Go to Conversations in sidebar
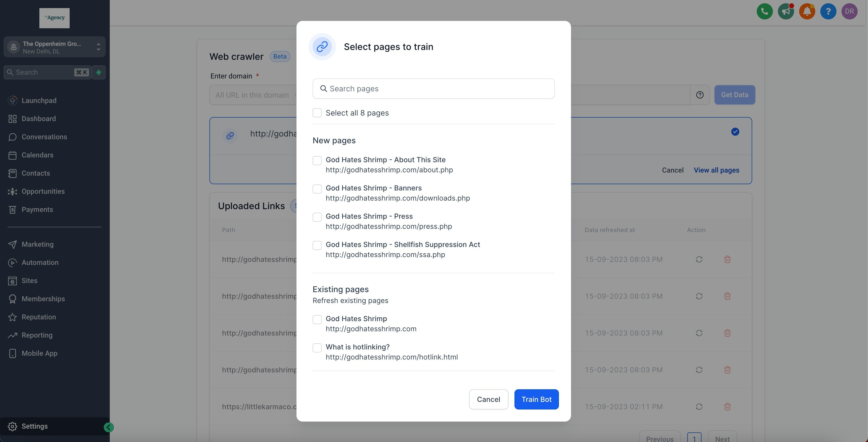Image resolution: width=868 pixels, height=442 pixels. tap(44, 137)
